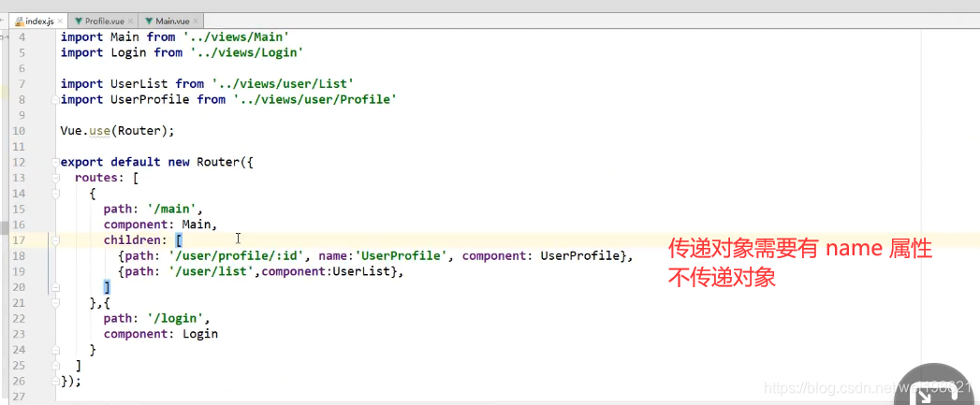Viewport: 980px width, 405px height.
Task: Place cursor on '../views/Main' import path
Action: click(236, 36)
